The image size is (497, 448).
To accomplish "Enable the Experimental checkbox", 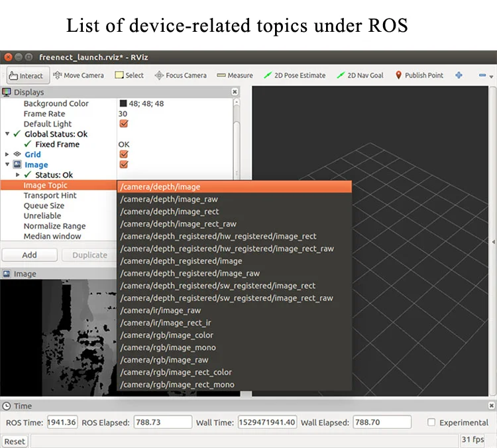I will (431, 422).
